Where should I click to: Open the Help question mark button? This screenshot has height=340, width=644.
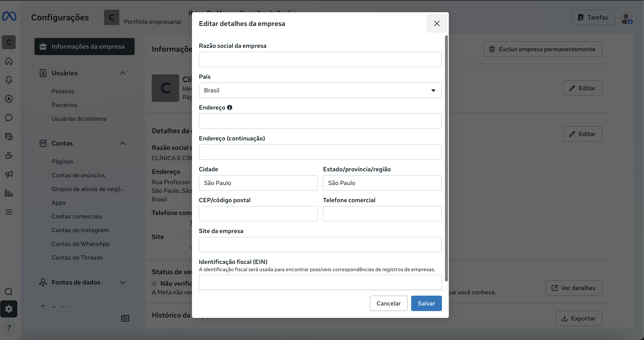[x=9, y=328]
